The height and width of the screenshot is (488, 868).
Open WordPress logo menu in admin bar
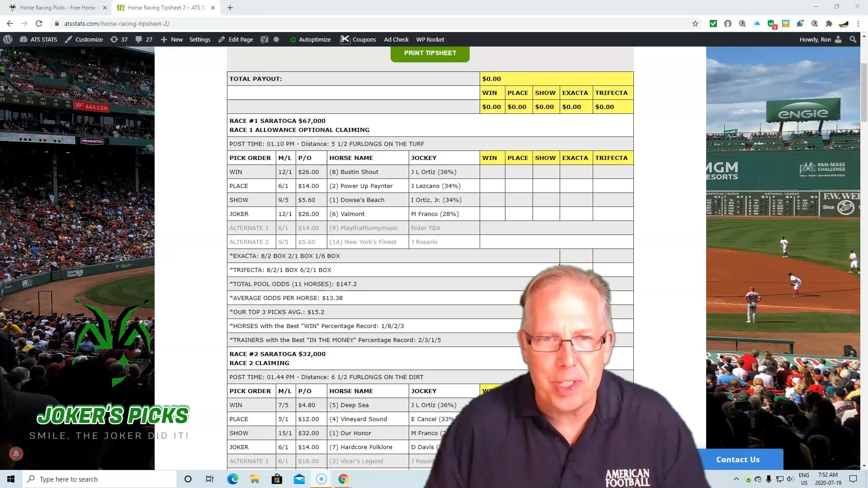click(8, 39)
